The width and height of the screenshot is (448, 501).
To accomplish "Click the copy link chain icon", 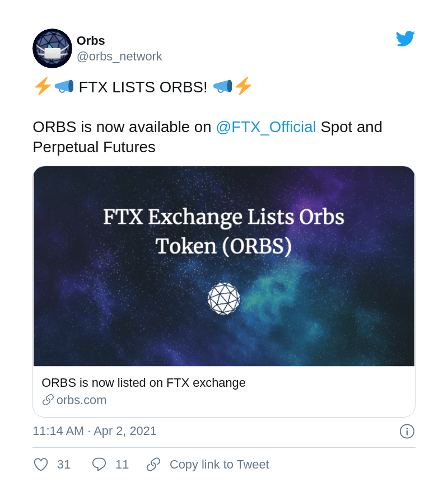I will tap(153, 465).
